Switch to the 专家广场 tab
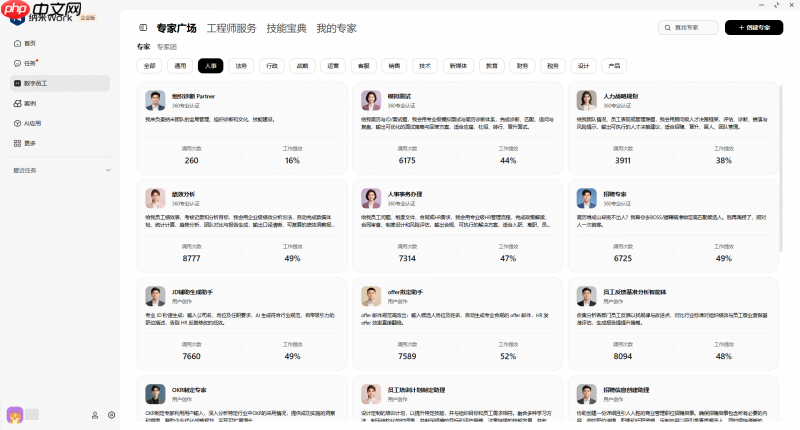Image resolution: width=800 pixels, height=430 pixels. pyautogui.click(x=177, y=28)
